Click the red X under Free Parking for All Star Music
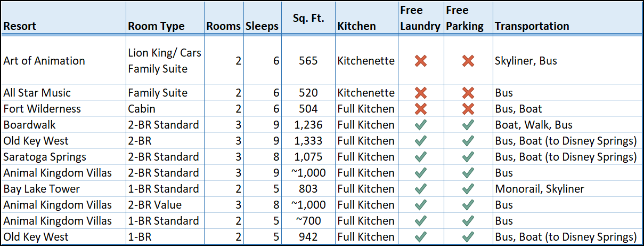This screenshot has width=644, height=246. pos(468,93)
